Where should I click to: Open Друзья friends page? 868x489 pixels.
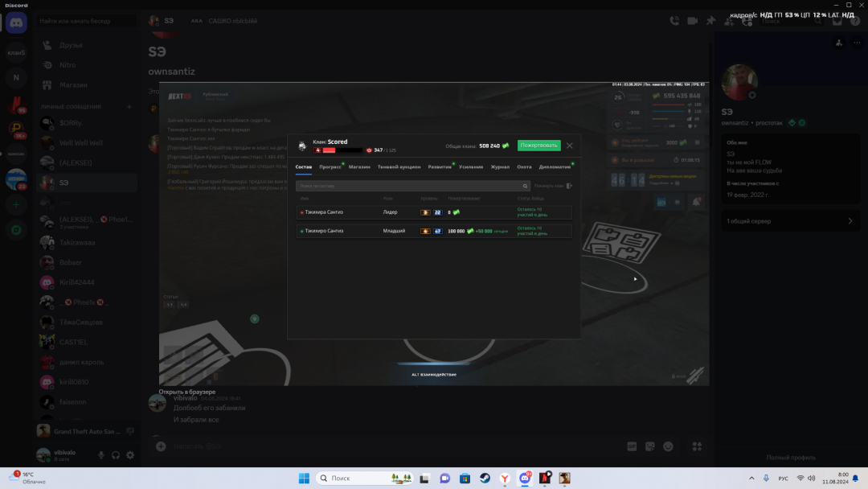coord(86,45)
